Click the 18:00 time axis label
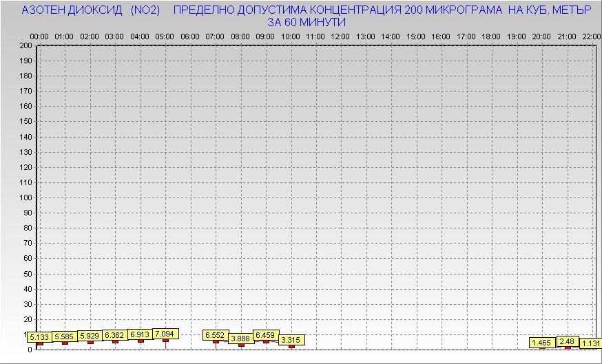602x364 pixels. 491,36
